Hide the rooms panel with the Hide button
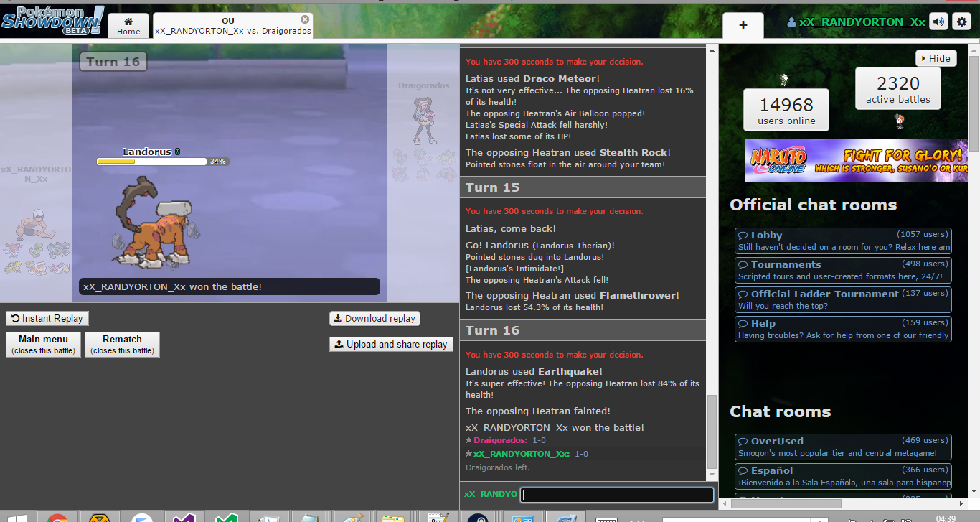Image resolution: width=980 pixels, height=522 pixels. [936, 58]
